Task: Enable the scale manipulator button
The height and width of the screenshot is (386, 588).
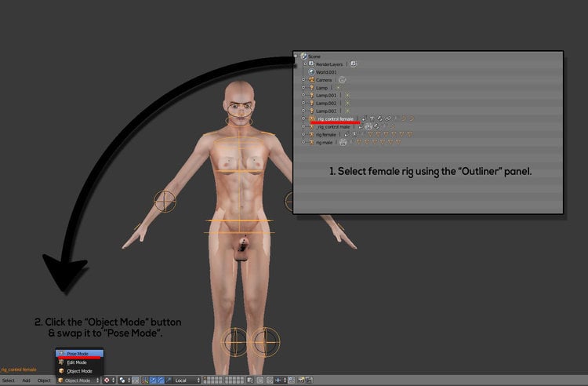Action: pyautogui.click(x=169, y=381)
